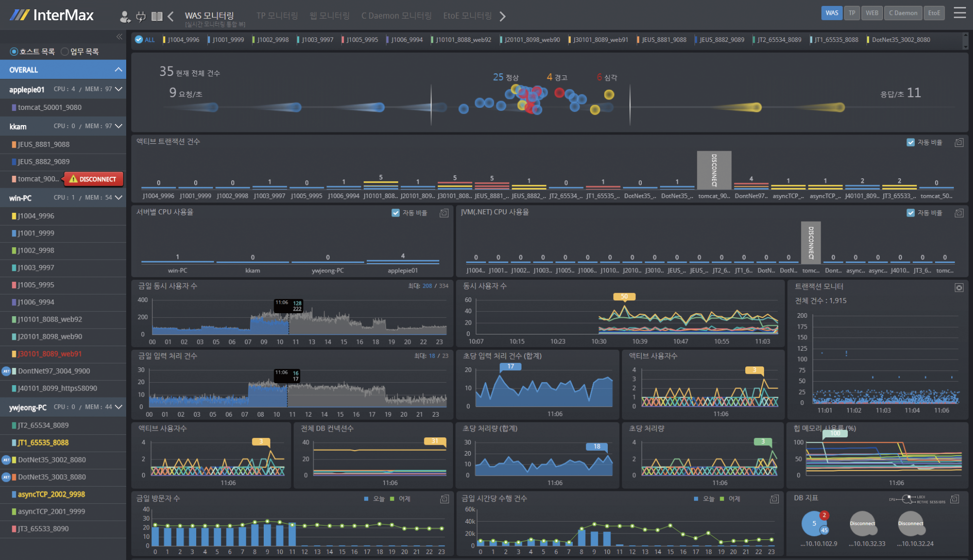This screenshot has height=560, width=973.
Task: Click the plug connection icon
Action: point(141,17)
